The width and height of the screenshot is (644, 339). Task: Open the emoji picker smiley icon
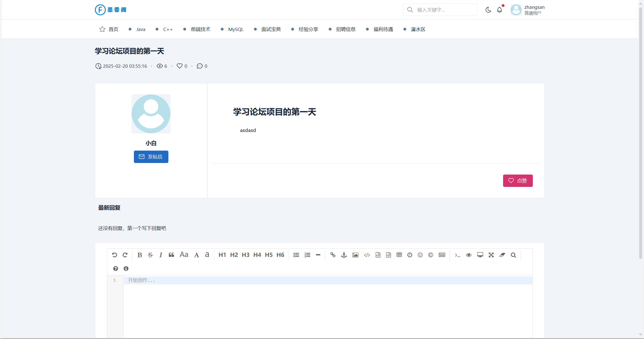tap(420, 255)
